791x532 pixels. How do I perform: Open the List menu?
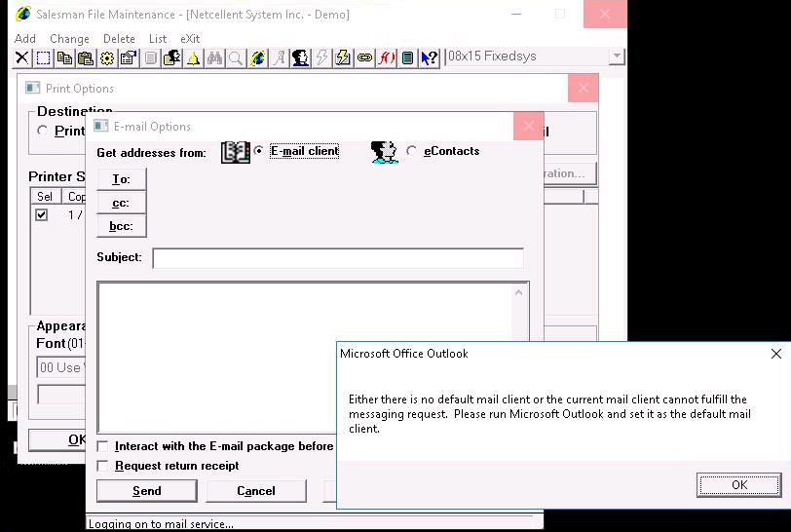click(158, 39)
